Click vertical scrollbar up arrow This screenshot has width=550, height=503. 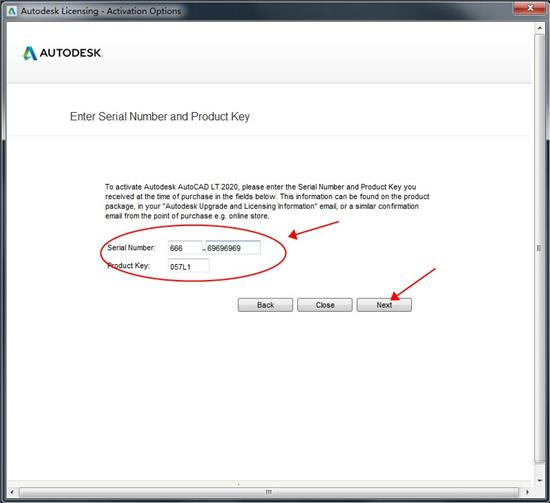539,28
